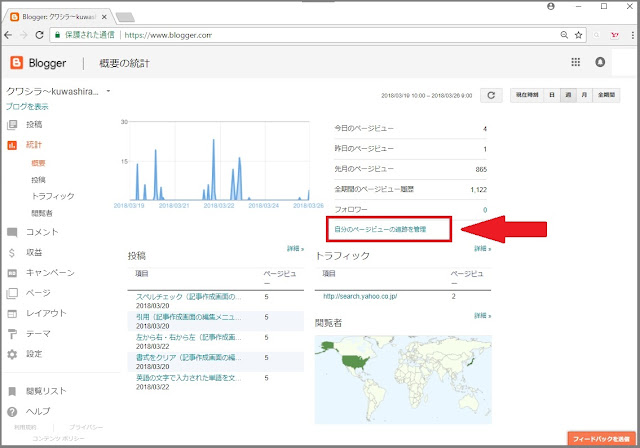Expand the blog selector dropdown arrow
The height and width of the screenshot is (448, 640).
(108, 91)
